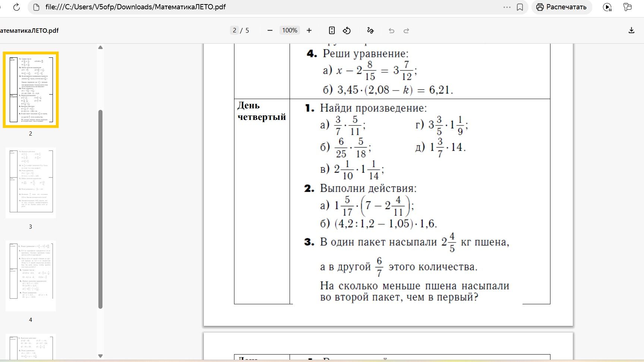This screenshot has height=362, width=644.
Task: Click the "Выполни действия:" text
Action: [368, 188]
